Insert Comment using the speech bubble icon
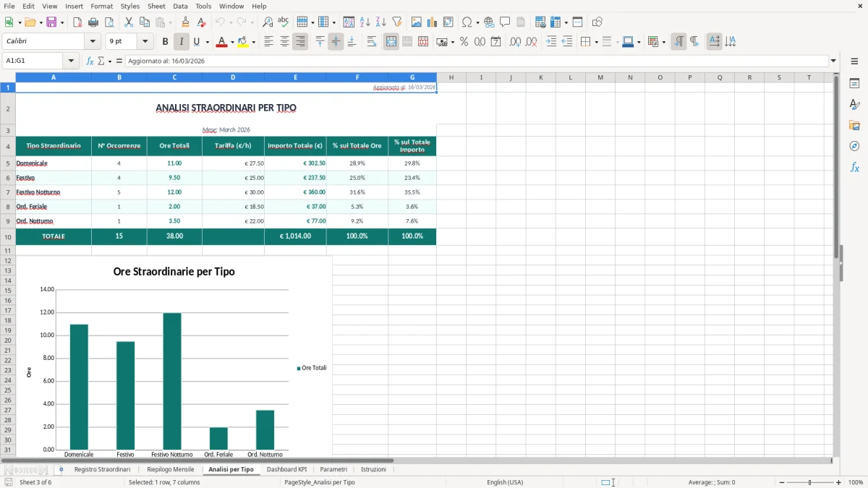The image size is (868, 488). (505, 22)
